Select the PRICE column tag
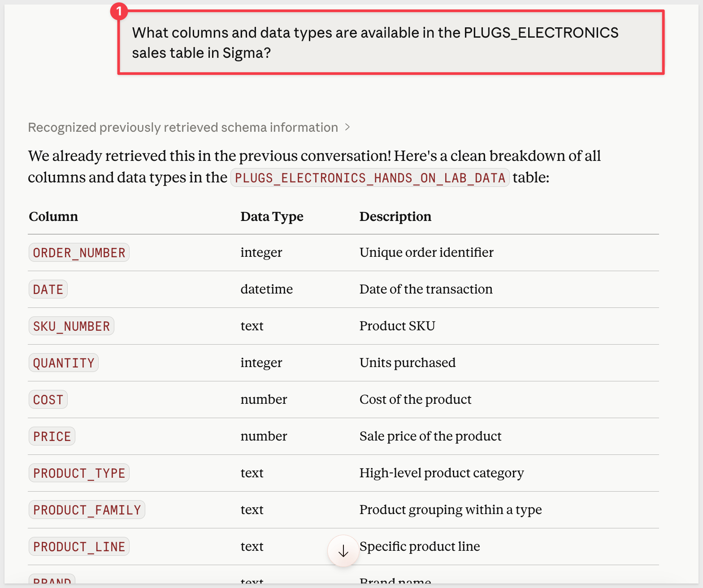 pyautogui.click(x=52, y=437)
